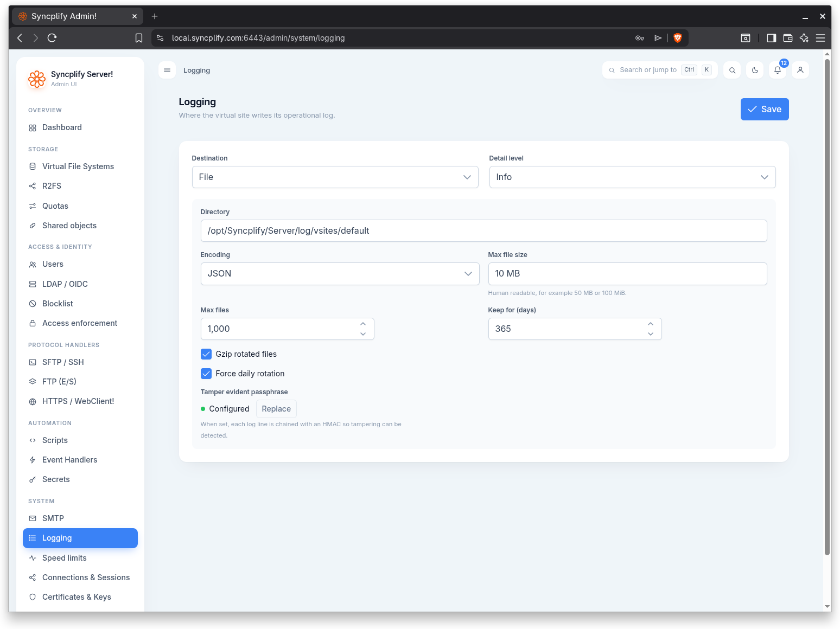Open the Brave wallet icon

(x=788, y=38)
